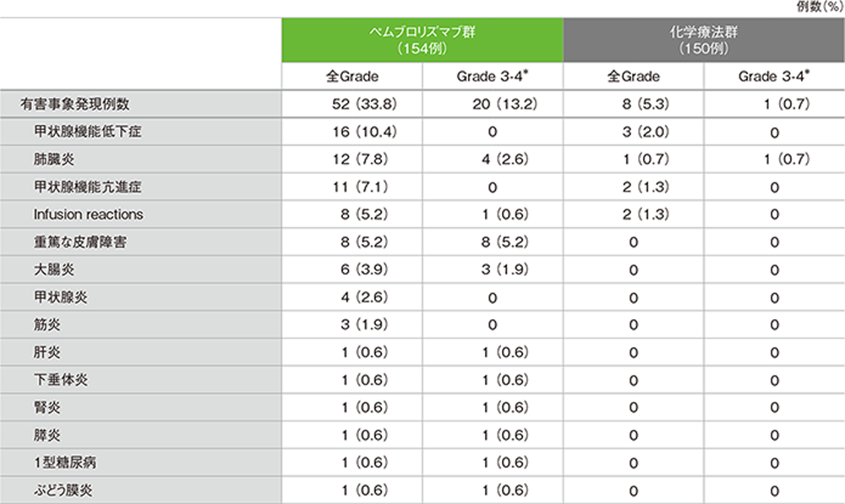This screenshot has height=504, width=845.
Task: Select the 有害事象発現例数 row label
Action: pos(75,104)
